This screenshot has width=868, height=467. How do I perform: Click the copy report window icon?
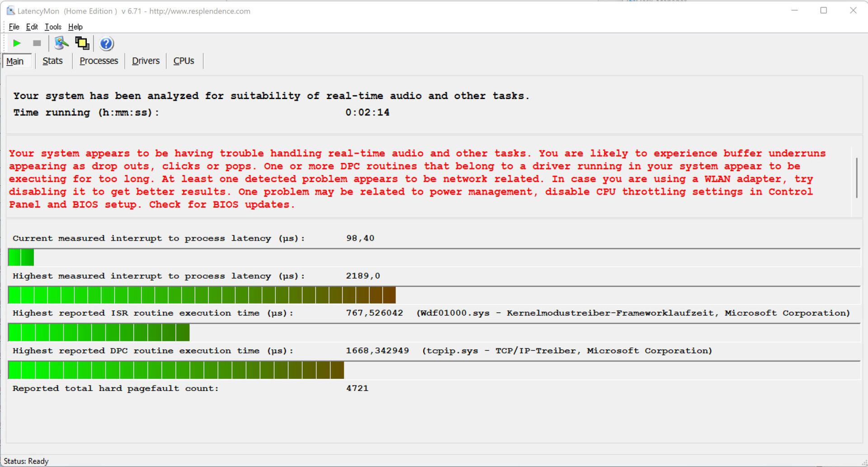[82, 43]
